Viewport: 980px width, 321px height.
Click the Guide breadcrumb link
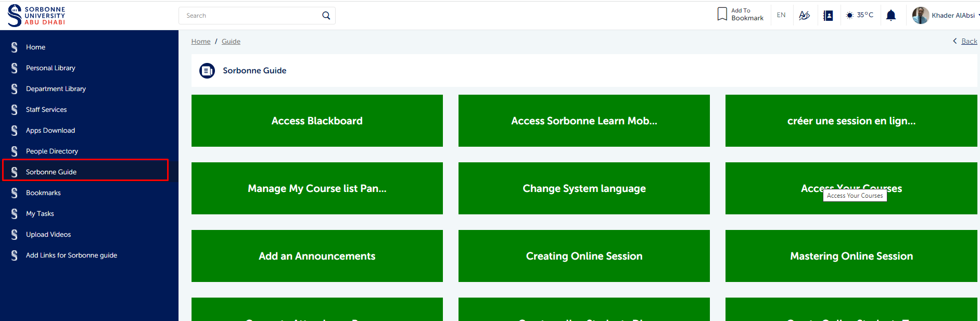pos(231,42)
